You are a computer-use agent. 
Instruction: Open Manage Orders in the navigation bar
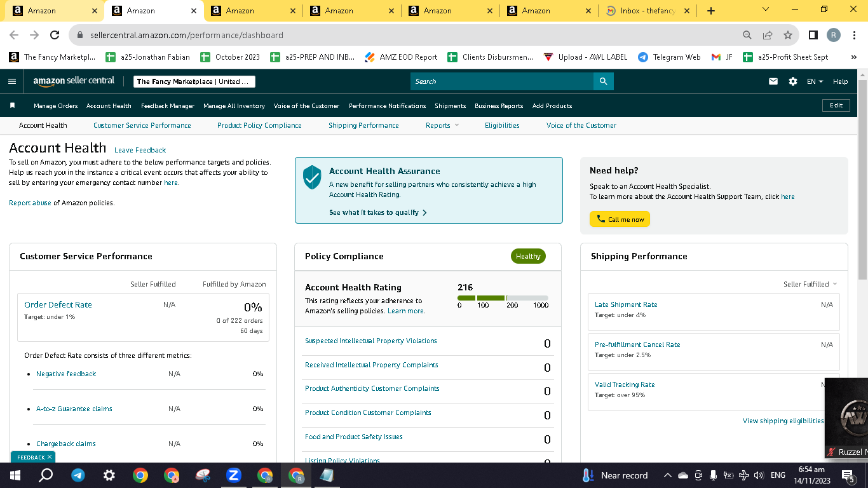click(56, 106)
